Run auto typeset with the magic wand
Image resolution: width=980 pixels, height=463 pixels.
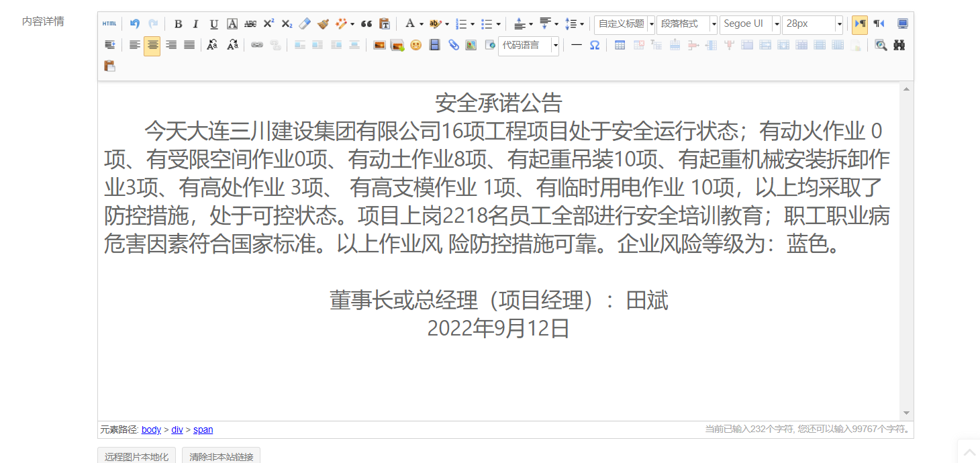pos(342,23)
